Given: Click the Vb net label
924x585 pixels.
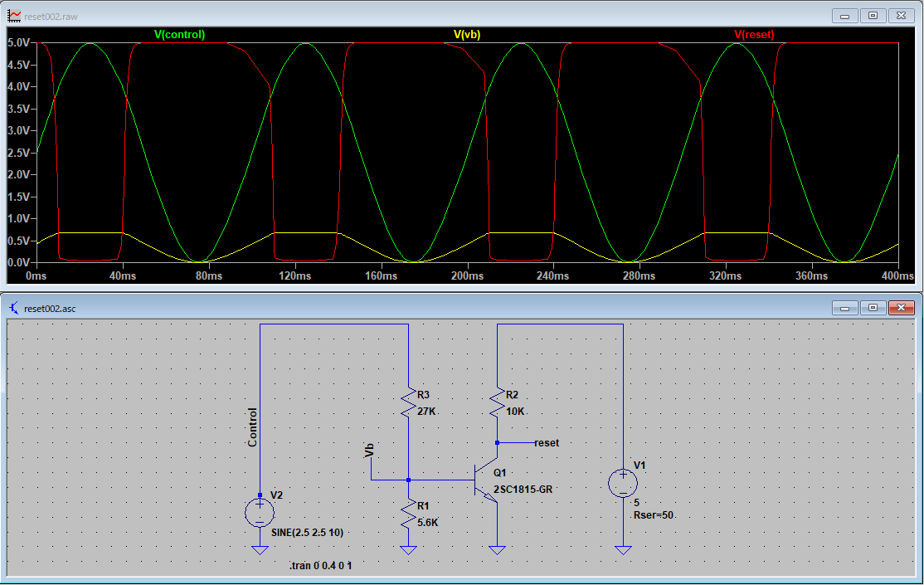Looking at the screenshot, I should (x=369, y=450).
